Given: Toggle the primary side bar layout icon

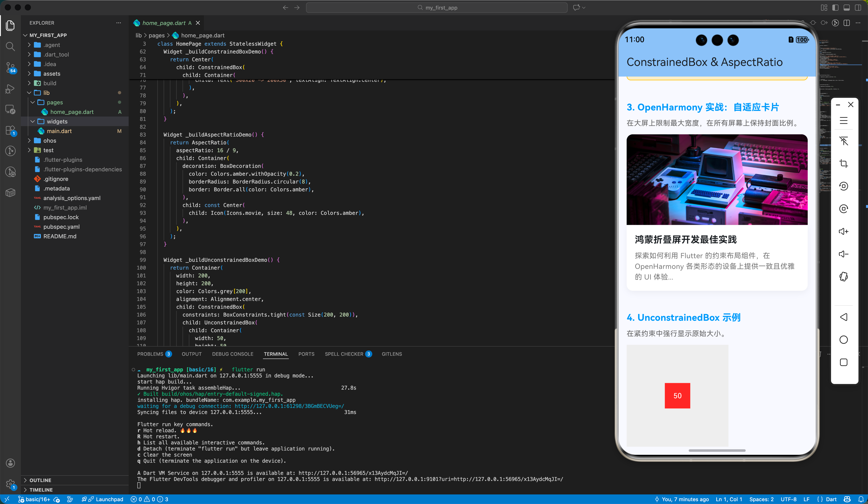Looking at the screenshot, I should tap(835, 8).
